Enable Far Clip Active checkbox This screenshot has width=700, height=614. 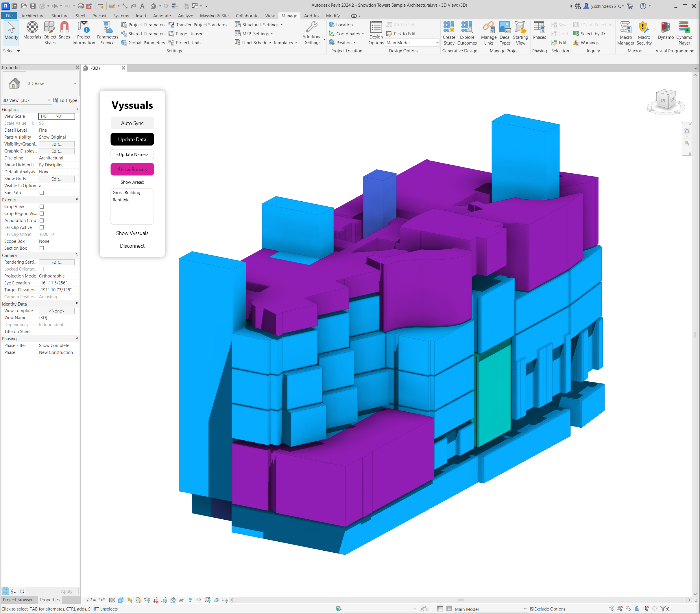[x=42, y=227]
